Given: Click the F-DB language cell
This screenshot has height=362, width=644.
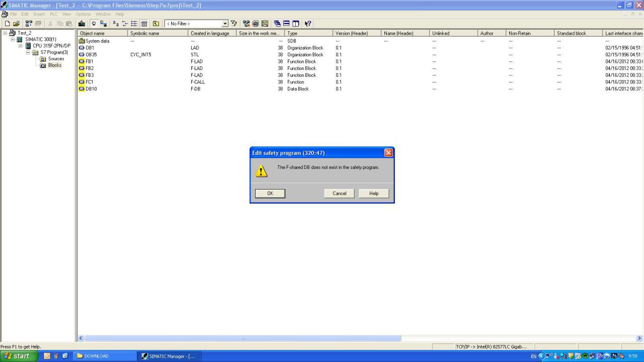Looking at the screenshot, I should 195,88.
